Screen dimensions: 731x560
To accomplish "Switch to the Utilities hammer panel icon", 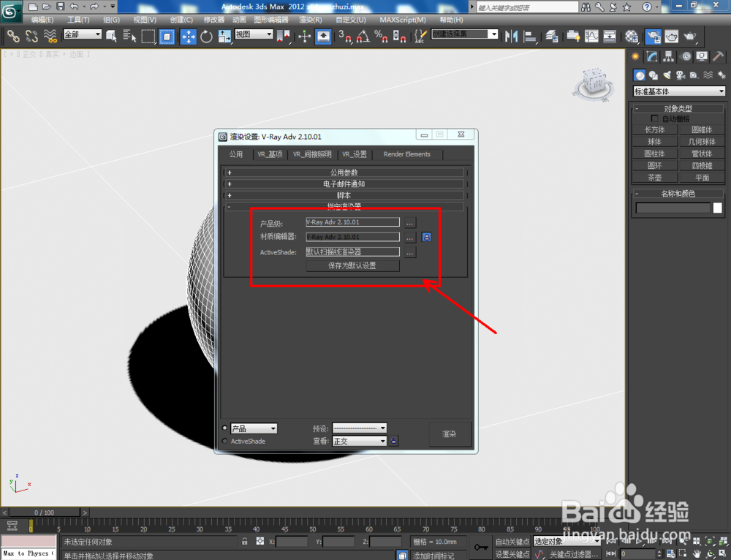I will [x=718, y=56].
